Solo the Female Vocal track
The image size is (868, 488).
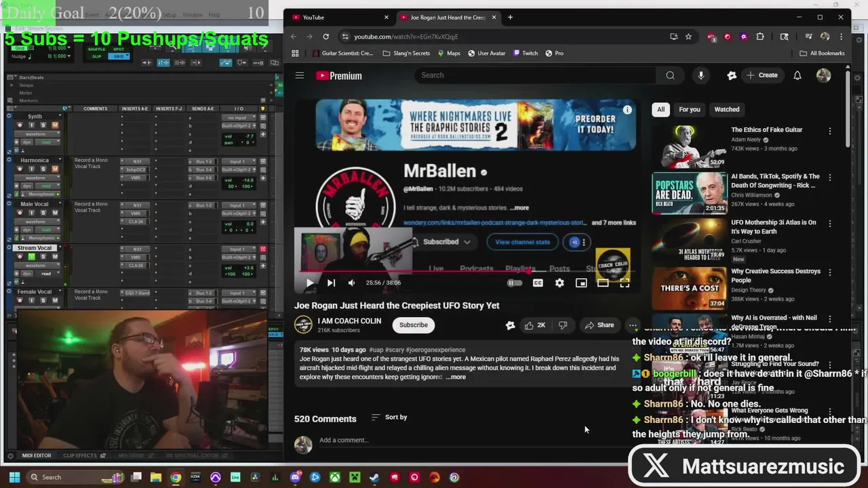pos(43,300)
